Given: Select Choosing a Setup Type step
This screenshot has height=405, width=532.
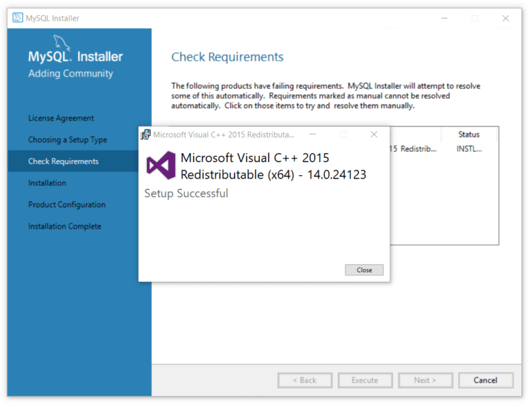Looking at the screenshot, I should click(x=67, y=140).
